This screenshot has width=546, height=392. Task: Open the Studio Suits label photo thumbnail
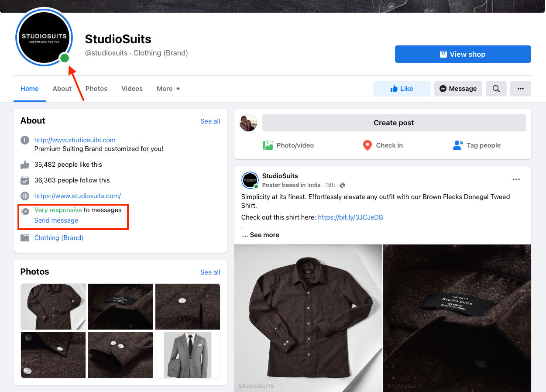click(120, 306)
